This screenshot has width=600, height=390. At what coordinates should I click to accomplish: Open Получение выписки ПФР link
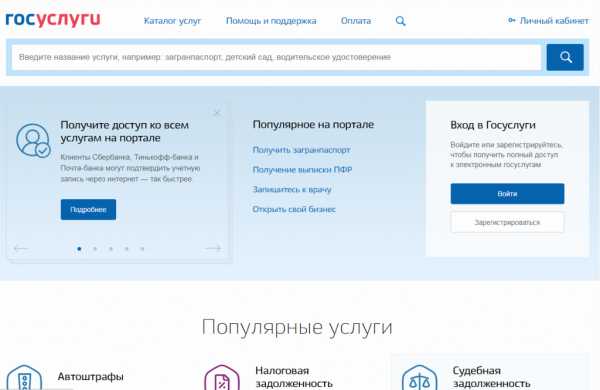[302, 170]
